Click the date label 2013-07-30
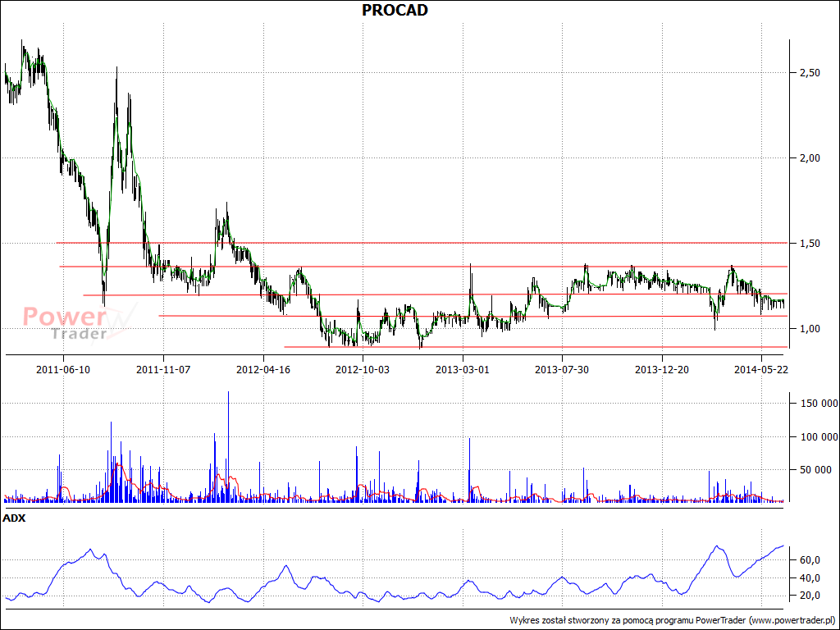Viewport: 840px width, 630px height. 562,370
